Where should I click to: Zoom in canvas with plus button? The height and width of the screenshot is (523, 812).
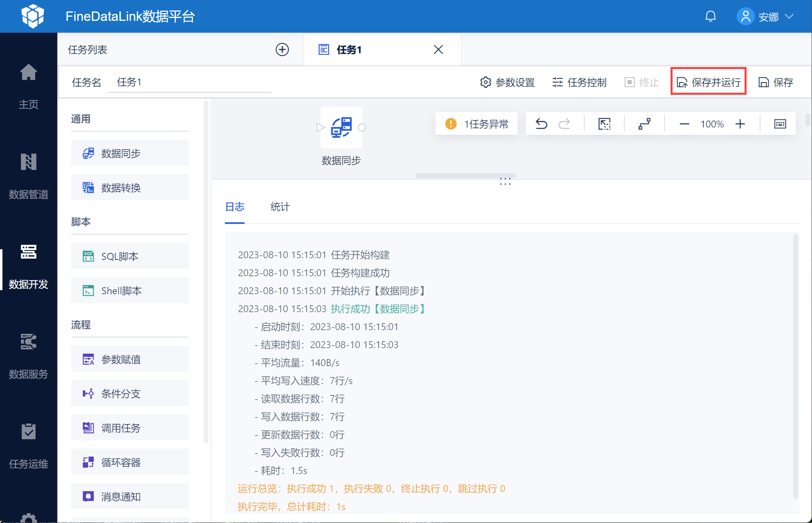pos(740,124)
